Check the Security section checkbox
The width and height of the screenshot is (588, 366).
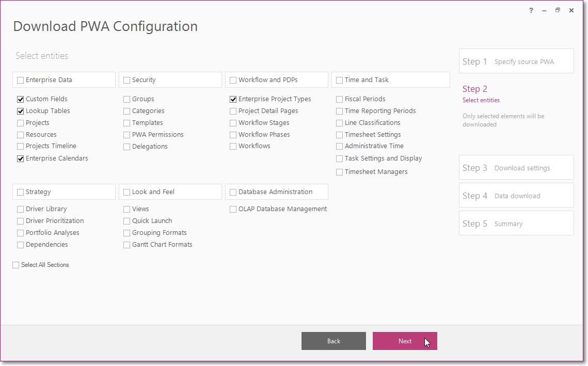(127, 80)
